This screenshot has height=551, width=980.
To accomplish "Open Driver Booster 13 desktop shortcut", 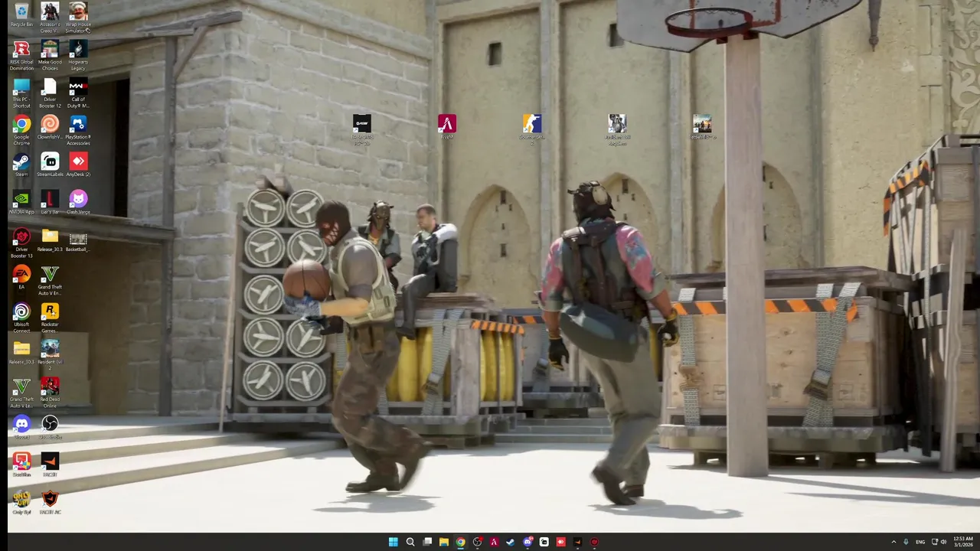I will click(x=21, y=243).
